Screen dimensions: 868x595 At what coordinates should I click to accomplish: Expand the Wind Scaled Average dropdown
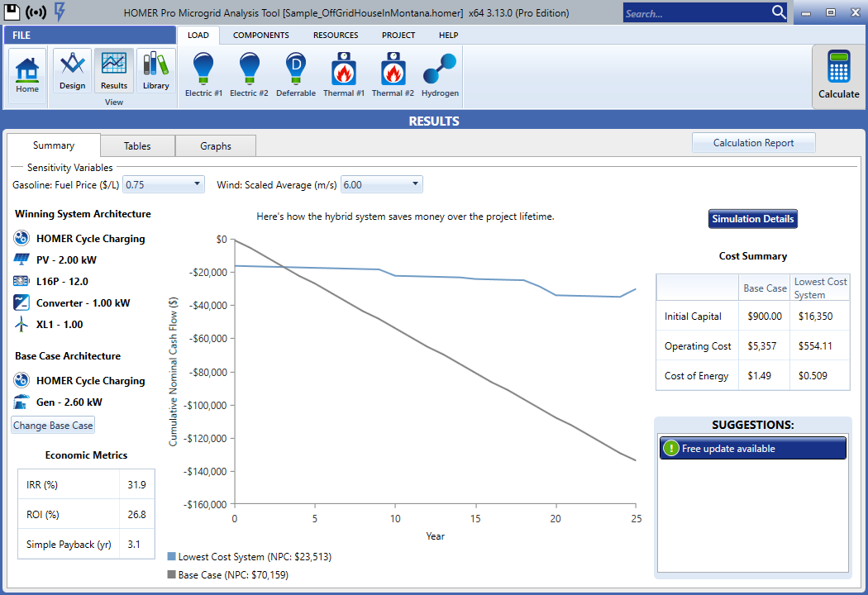pyautogui.click(x=415, y=184)
